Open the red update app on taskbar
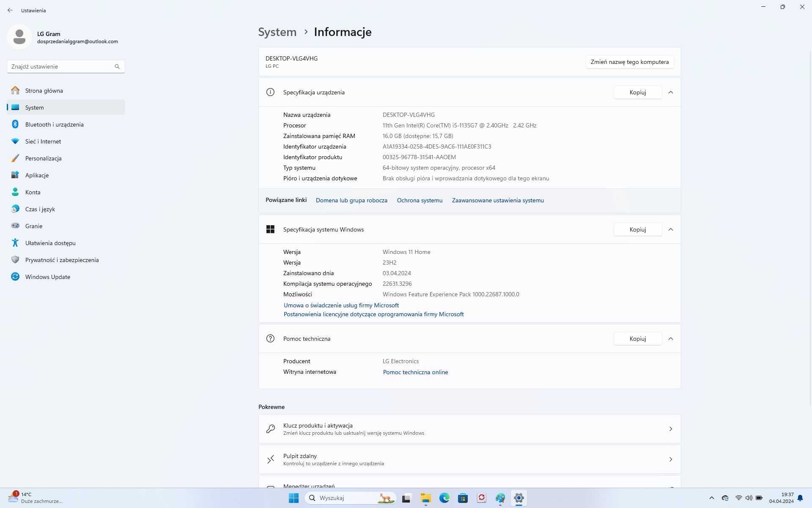Viewport: 812px width, 508px height. point(481,498)
